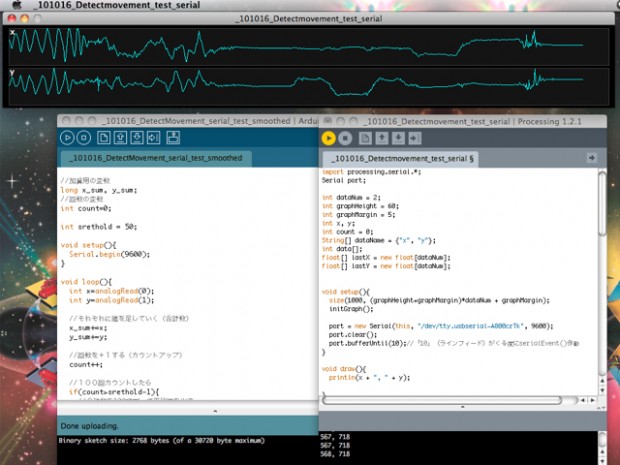Open the Arduino Serial Monitor
This screenshot has height=465, width=620.
172,137
